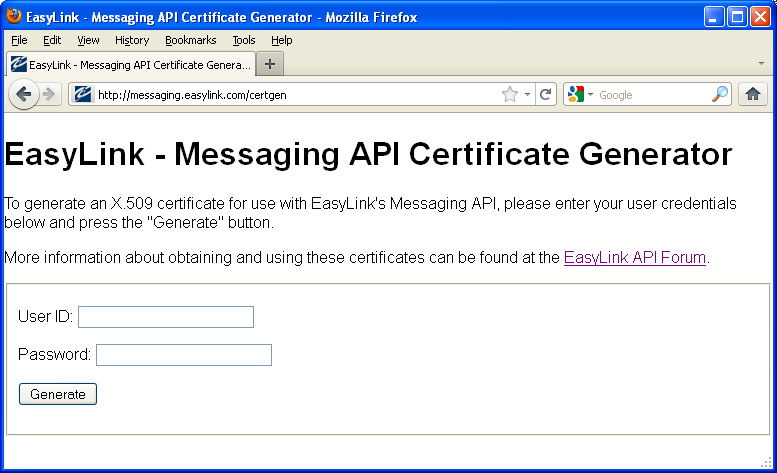Open the Bookmarks menu

191,40
